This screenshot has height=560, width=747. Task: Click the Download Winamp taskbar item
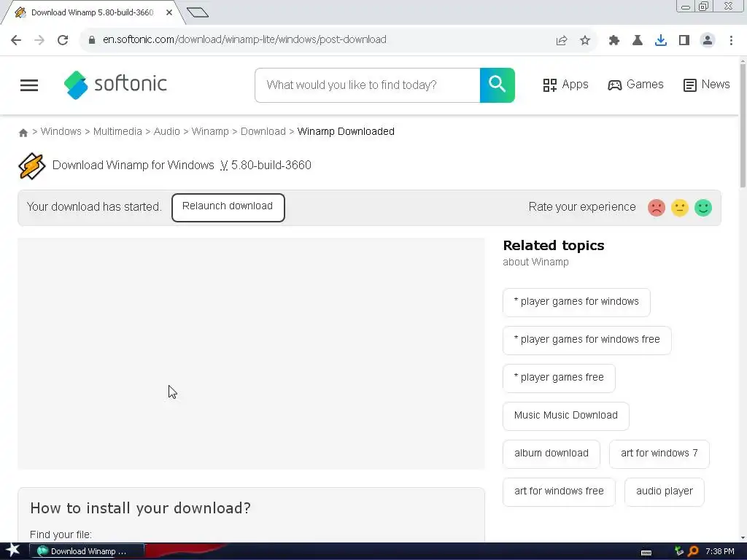coord(88,551)
